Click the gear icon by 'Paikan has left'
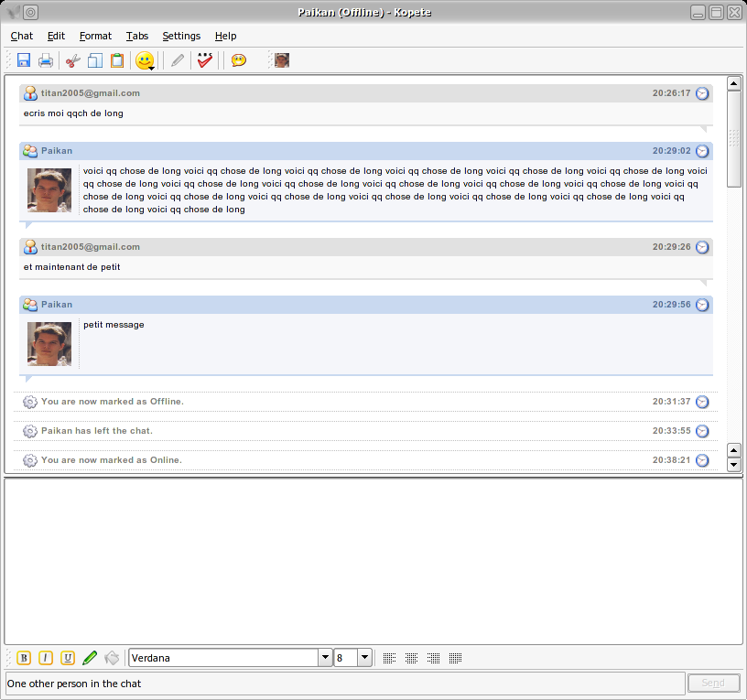 30,431
